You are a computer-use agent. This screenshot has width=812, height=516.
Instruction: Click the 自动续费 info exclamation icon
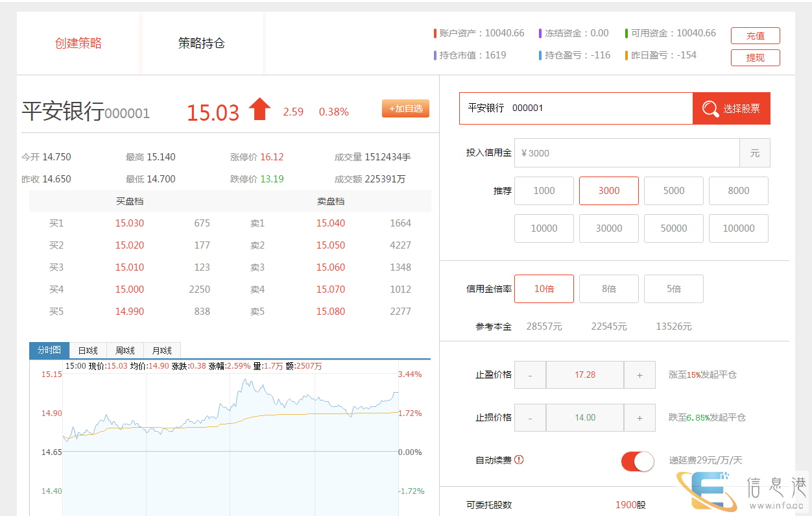(518, 460)
